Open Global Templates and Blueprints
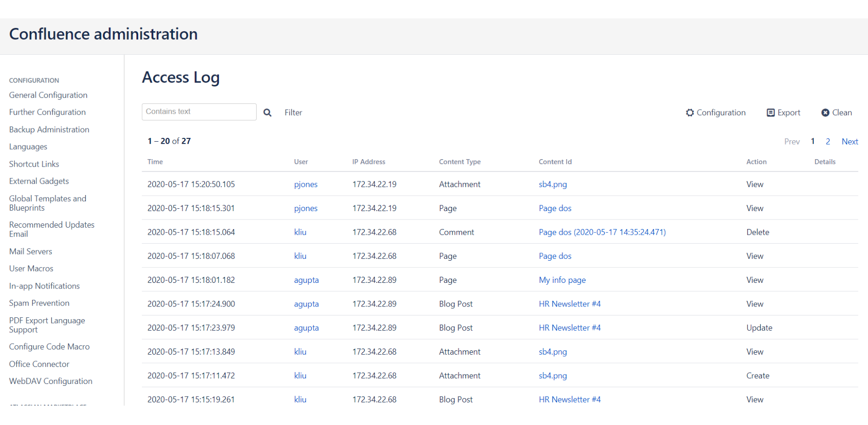Viewport: 868px width, 425px height. point(48,203)
